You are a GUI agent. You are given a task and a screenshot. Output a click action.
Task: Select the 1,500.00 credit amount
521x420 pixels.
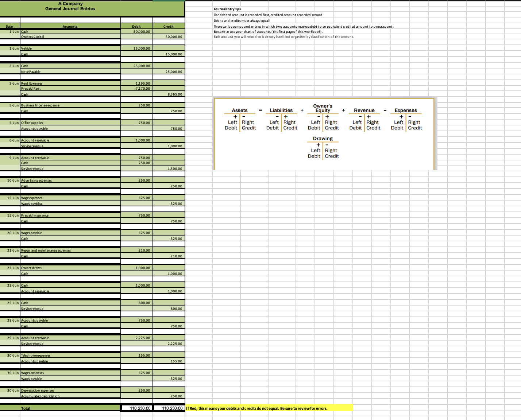click(x=169, y=169)
